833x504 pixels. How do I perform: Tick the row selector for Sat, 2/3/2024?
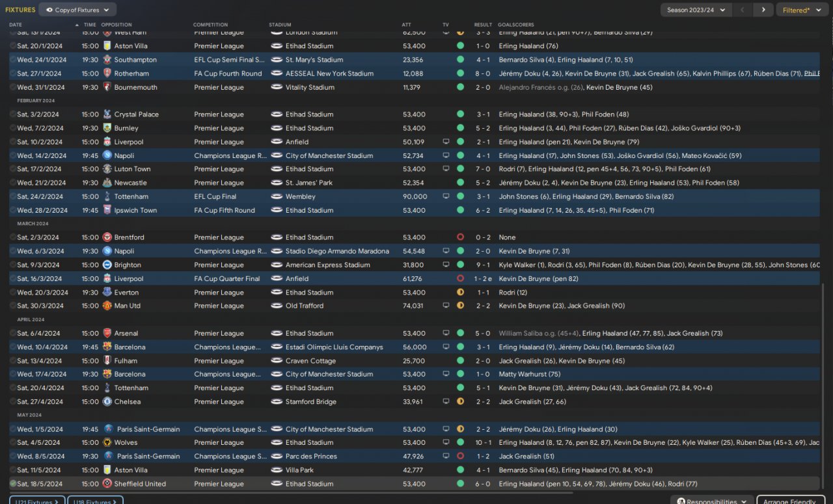[13, 237]
